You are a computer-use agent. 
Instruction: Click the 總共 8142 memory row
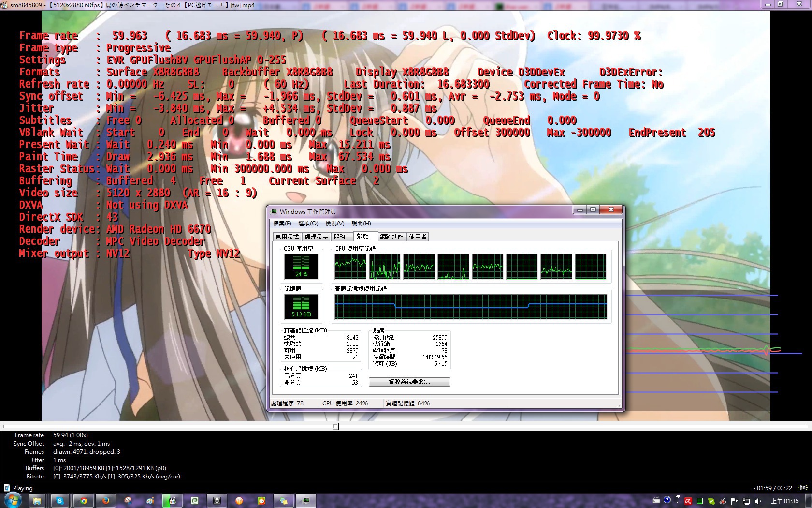point(321,338)
